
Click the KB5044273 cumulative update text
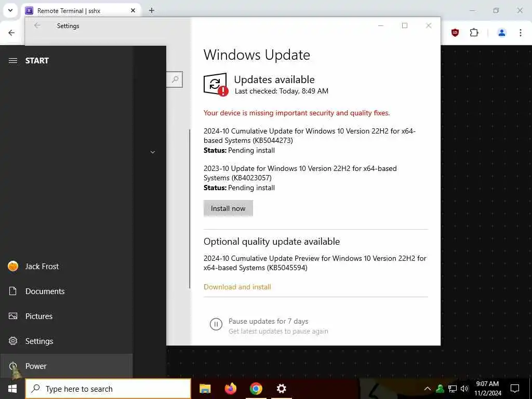(x=310, y=136)
